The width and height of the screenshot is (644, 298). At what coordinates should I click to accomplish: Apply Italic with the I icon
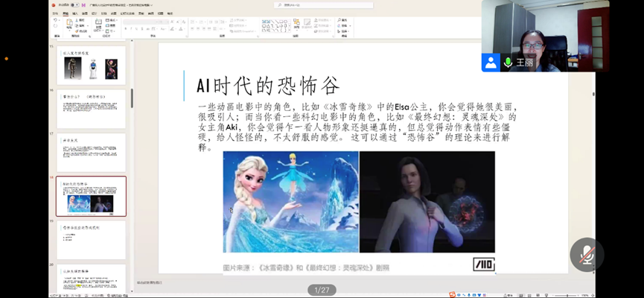131,28
